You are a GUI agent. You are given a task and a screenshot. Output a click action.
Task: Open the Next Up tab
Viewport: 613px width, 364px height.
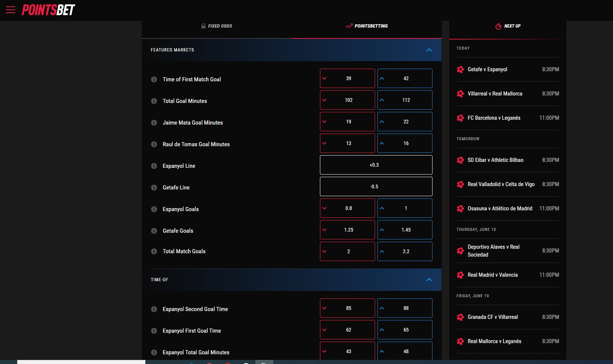(508, 26)
